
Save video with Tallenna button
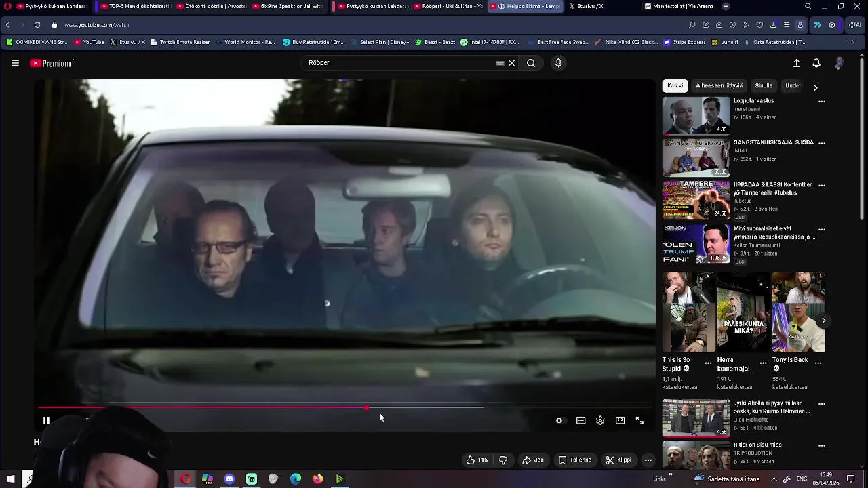(575, 460)
